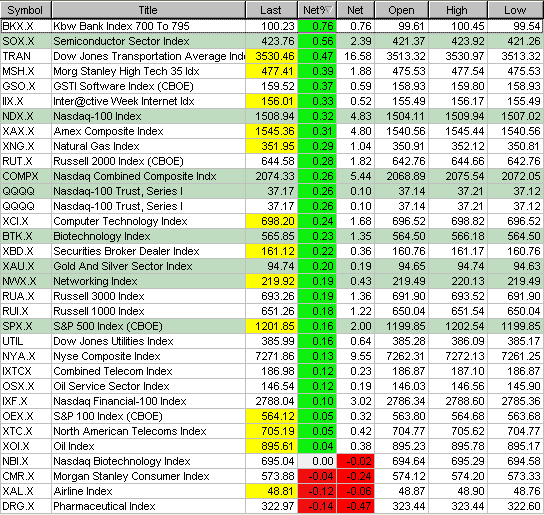Select the S&P 500 Index (CBOE) row
This screenshot has height=515, width=544.
272,326
